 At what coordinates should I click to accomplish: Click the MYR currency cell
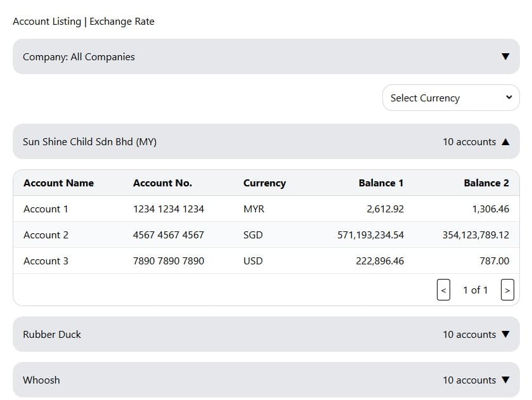click(x=254, y=209)
